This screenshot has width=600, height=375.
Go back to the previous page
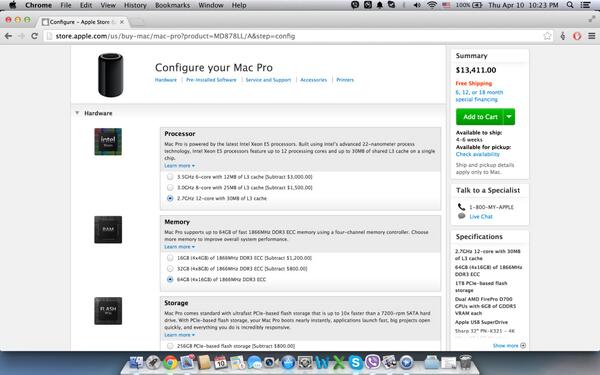(x=8, y=36)
